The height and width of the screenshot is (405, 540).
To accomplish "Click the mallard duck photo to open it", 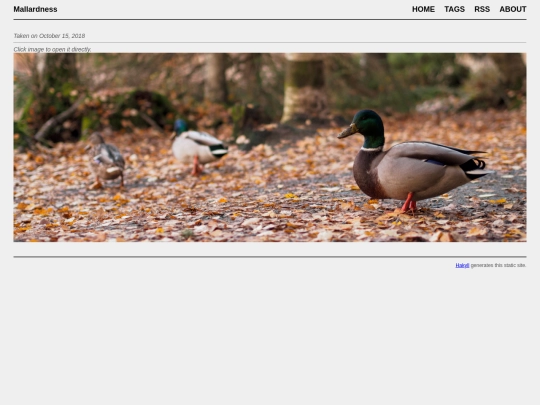I will [270, 147].
